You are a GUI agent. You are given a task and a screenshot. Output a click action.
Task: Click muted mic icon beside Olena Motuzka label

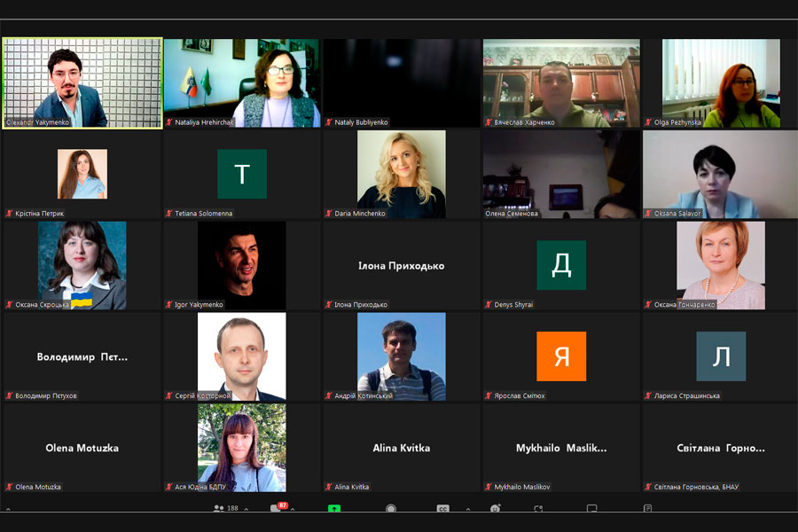(9, 487)
